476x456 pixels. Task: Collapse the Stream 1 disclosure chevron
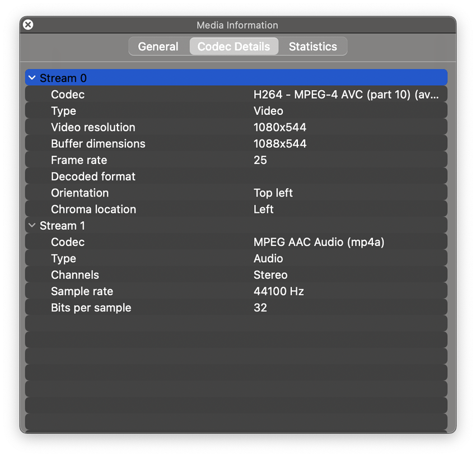[x=32, y=226]
